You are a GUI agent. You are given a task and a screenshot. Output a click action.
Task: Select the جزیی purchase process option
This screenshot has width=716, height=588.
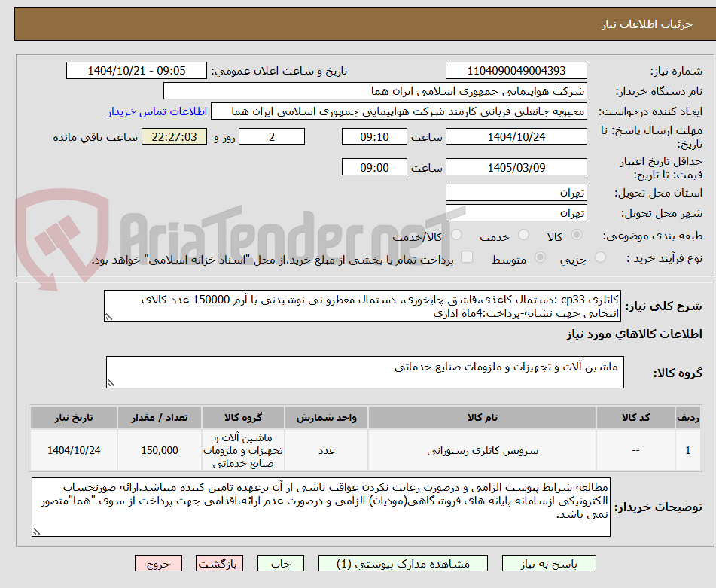600,258
